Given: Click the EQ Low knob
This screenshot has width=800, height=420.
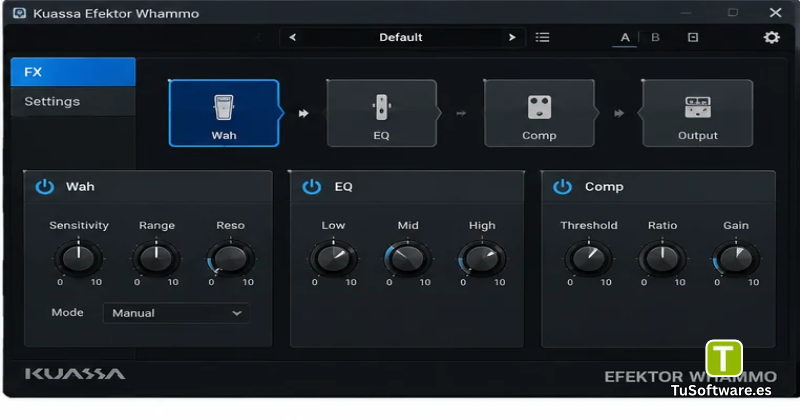Looking at the screenshot, I should (x=333, y=258).
